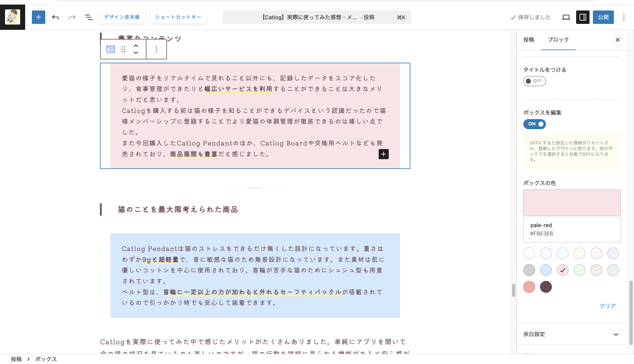Undo the last change
The width and height of the screenshot is (634, 364).
[x=55, y=17]
